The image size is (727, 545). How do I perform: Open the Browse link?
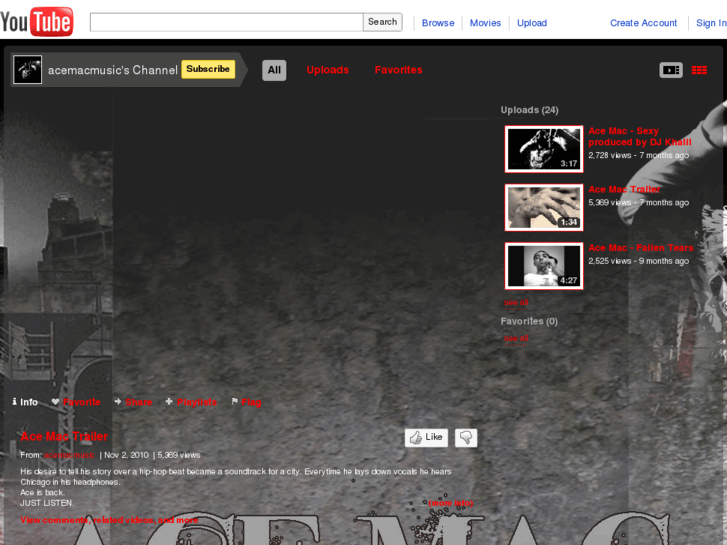pos(438,23)
